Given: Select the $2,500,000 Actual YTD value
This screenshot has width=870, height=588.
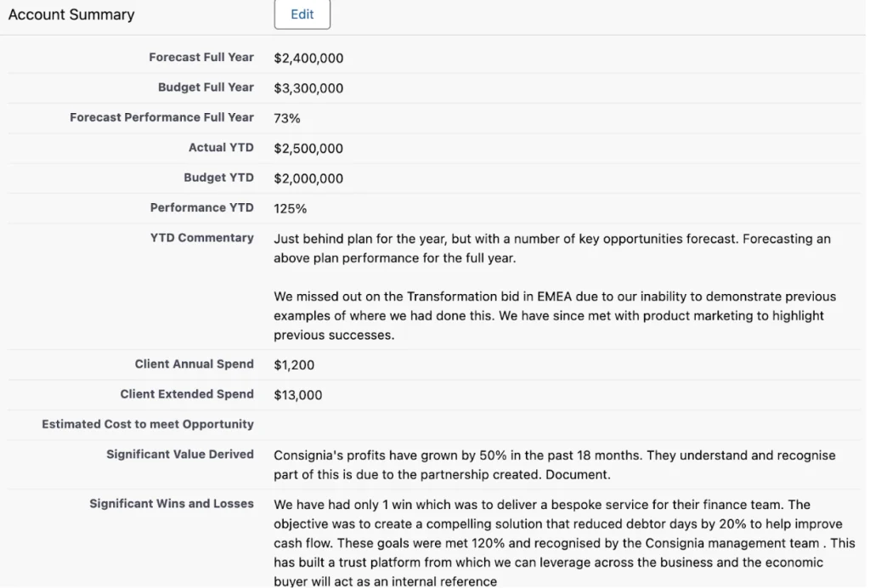Looking at the screenshot, I should (308, 149).
